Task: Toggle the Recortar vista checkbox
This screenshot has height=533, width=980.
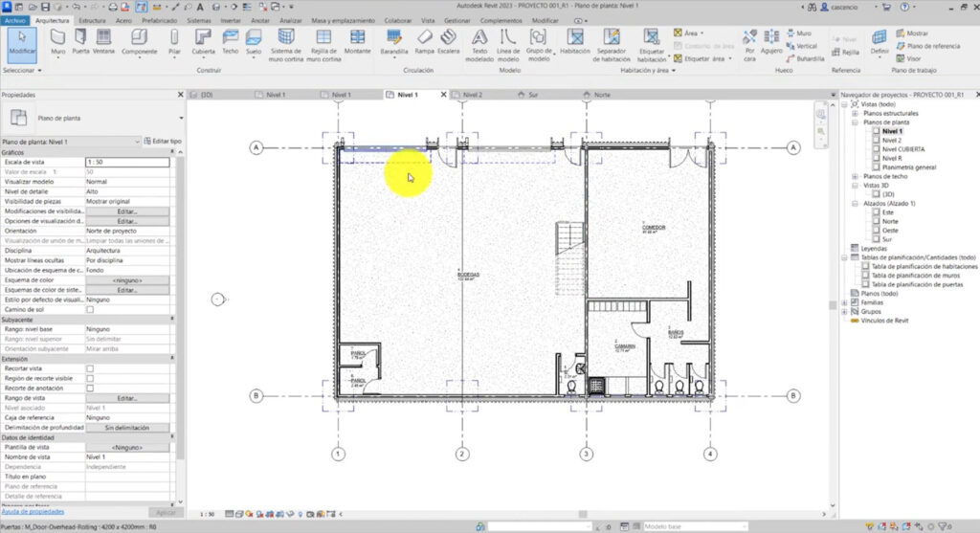Action: [90, 368]
